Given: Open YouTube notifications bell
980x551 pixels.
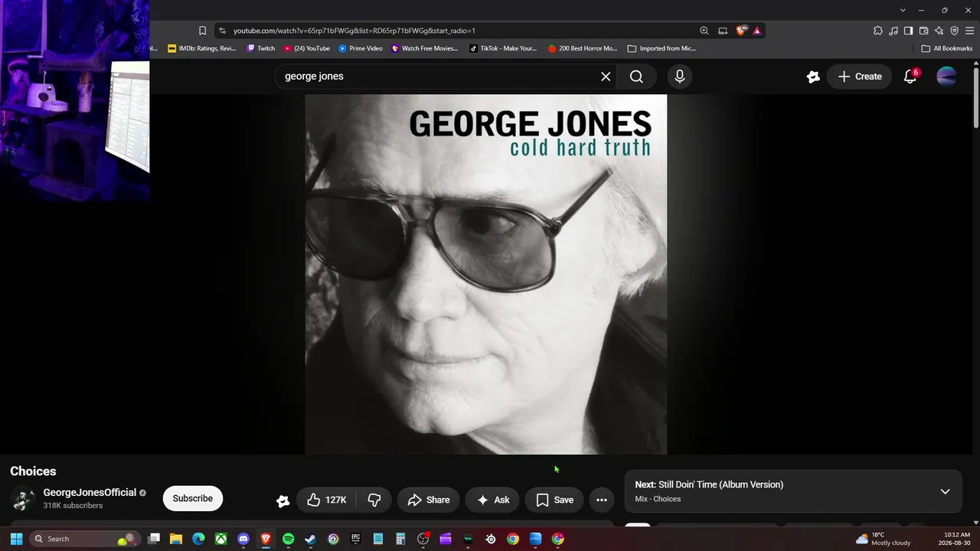Looking at the screenshot, I should pos(910,77).
